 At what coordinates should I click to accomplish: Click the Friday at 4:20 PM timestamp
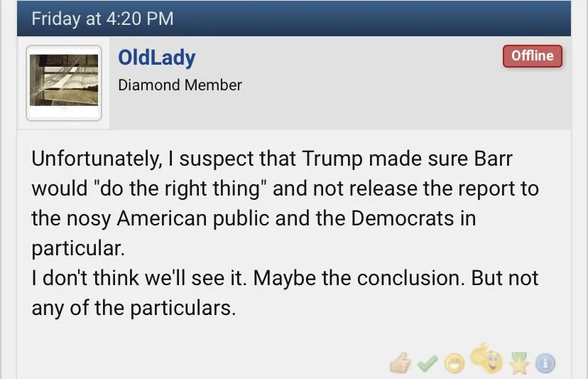[102, 18]
